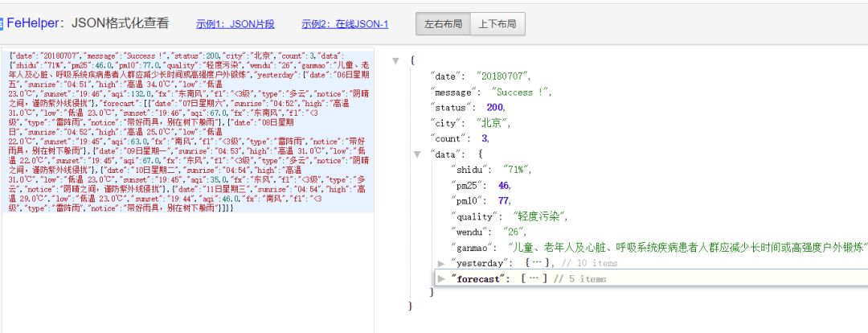868x333 pixels.
Task: Click the // 10 items comment
Action: coord(590,263)
